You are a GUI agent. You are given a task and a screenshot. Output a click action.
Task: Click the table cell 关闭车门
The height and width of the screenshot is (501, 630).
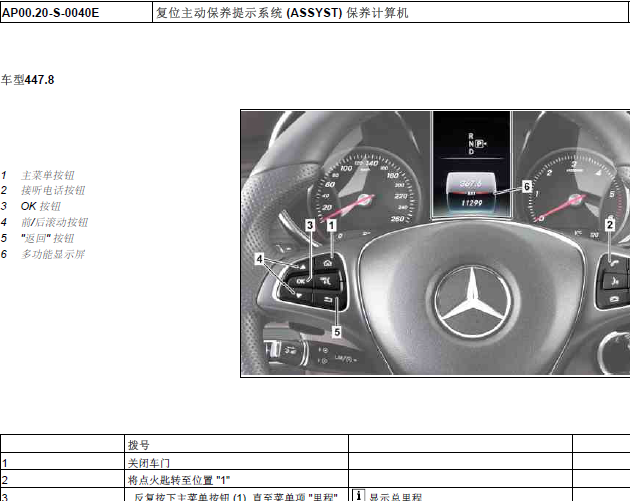tap(236, 463)
